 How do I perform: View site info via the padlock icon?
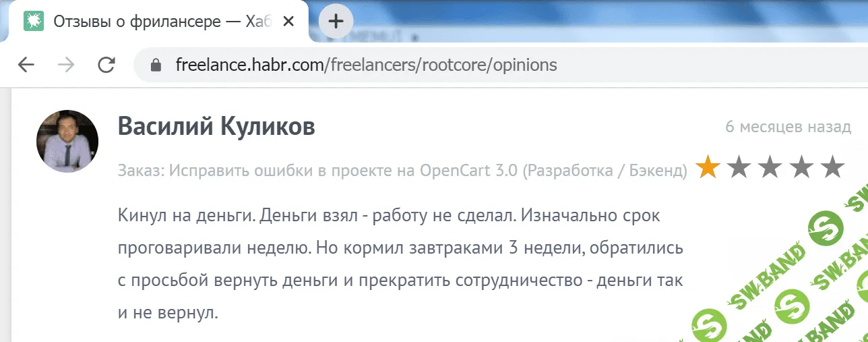[x=156, y=65]
